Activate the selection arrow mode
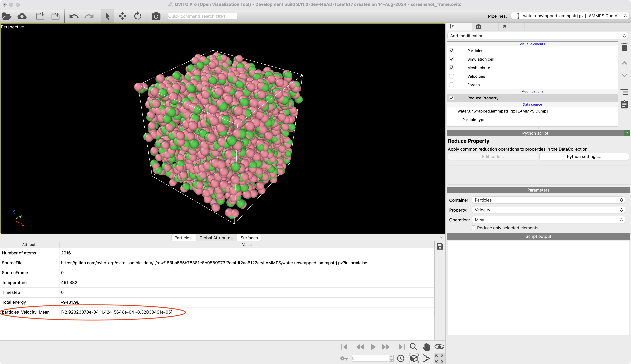 (x=107, y=16)
